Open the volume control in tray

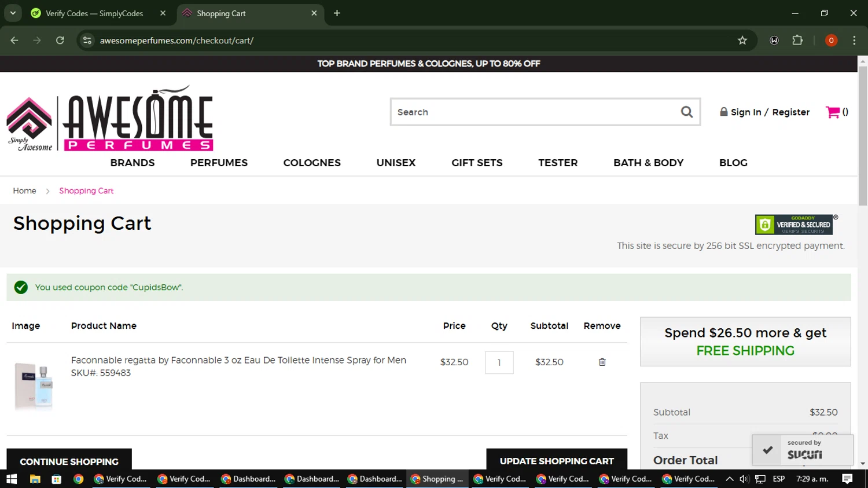click(744, 479)
